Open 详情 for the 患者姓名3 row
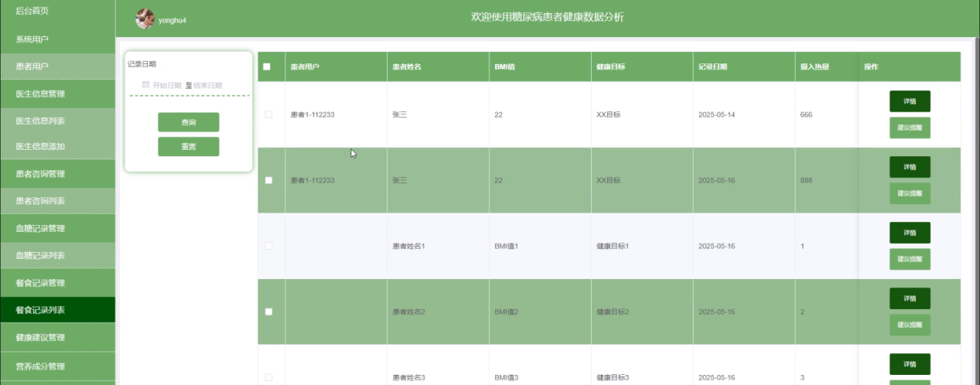 click(910, 364)
